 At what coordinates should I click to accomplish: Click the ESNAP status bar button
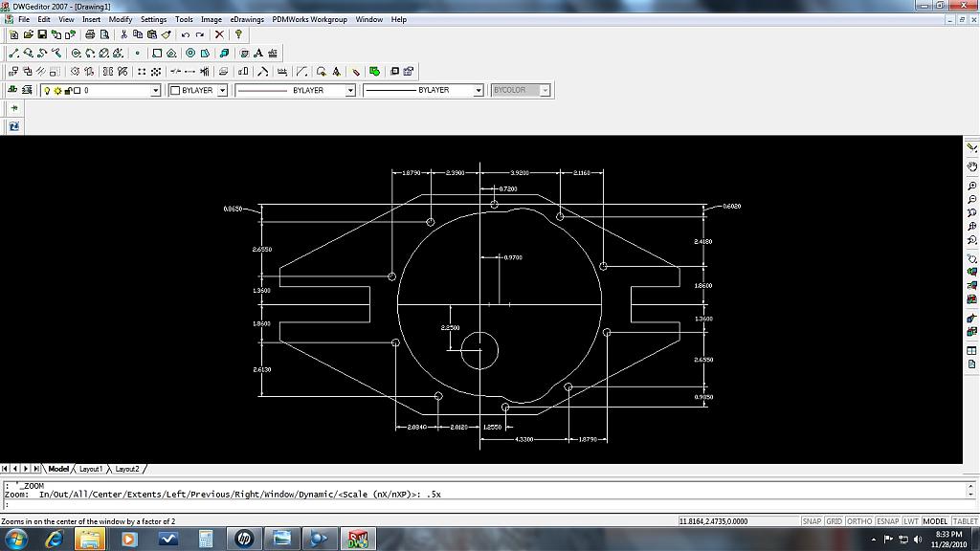[x=887, y=521]
